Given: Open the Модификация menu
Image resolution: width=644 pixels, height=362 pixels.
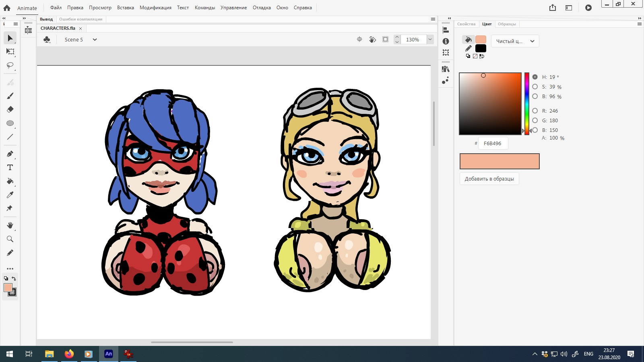Looking at the screenshot, I should pyautogui.click(x=155, y=8).
